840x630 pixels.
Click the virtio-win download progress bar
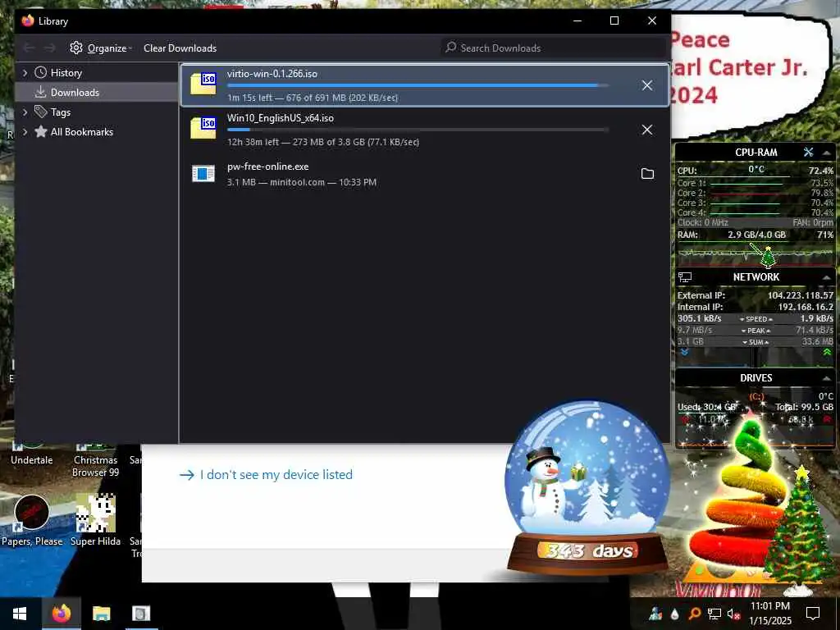tap(418, 85)
